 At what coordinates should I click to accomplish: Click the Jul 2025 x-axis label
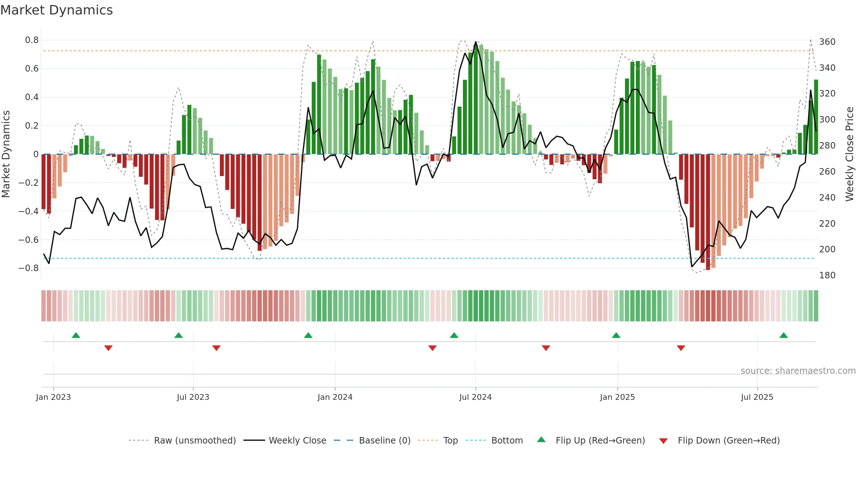[x=757, y=397]
